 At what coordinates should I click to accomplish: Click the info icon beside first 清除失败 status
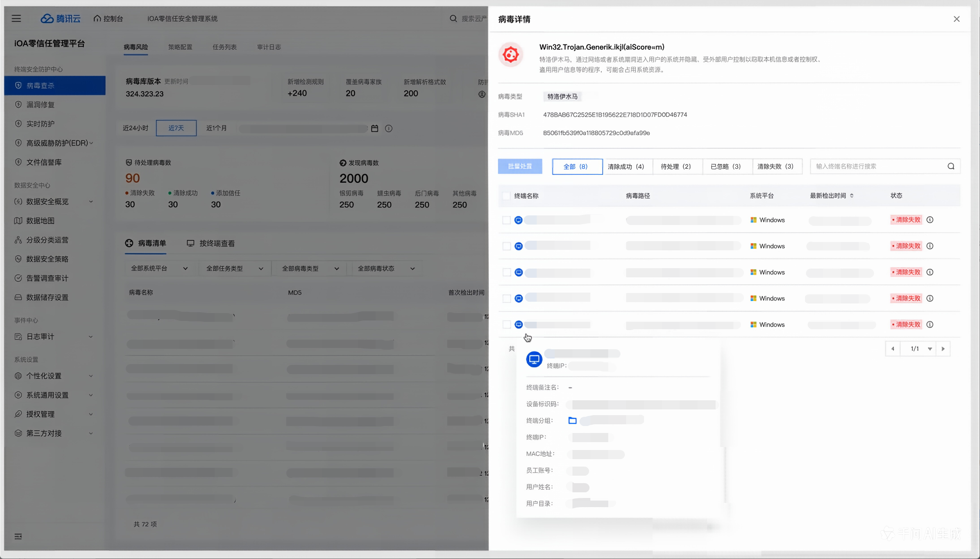click(930, 220)
